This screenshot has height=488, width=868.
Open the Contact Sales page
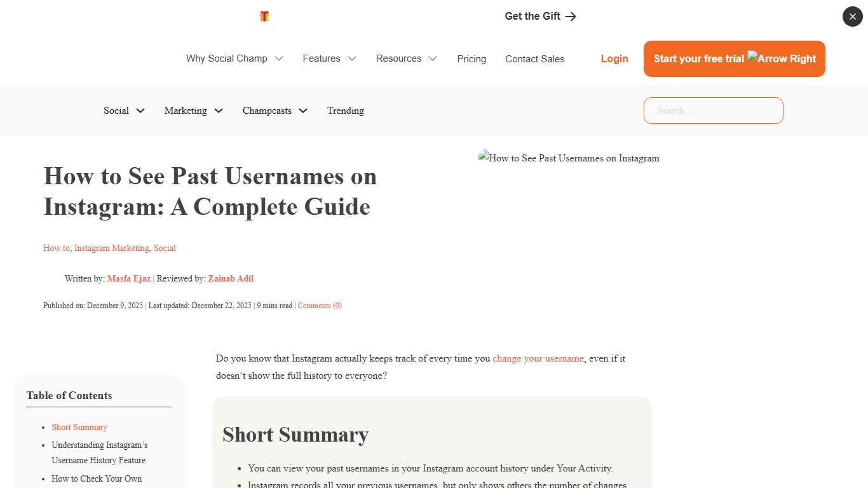coord(534,58)
